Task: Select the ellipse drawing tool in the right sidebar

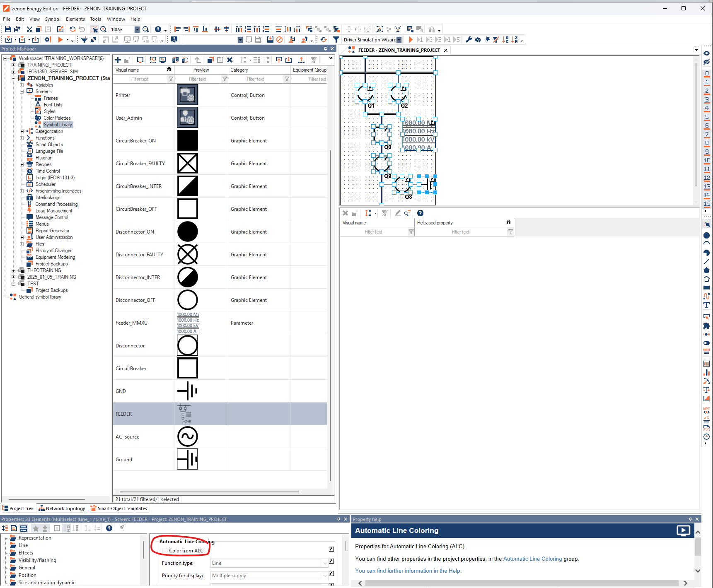Action: pyautogui.click(x=707, y=235)
